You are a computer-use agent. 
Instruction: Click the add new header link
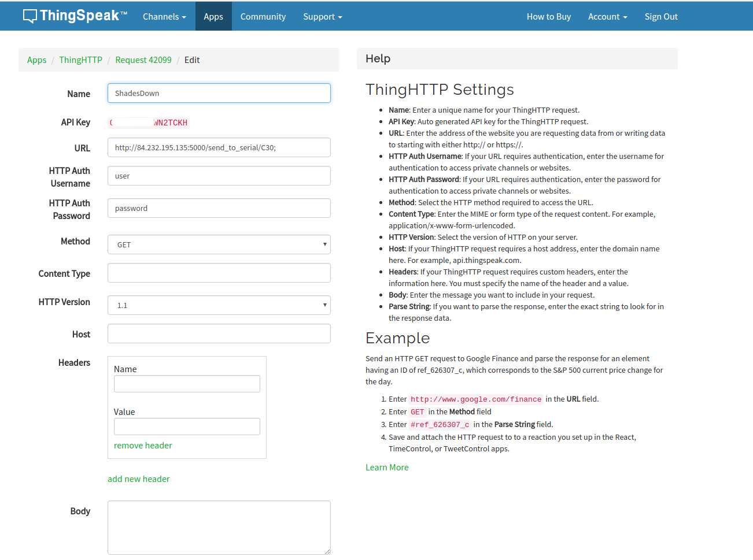pyautogui.click(x=139, y=479)
